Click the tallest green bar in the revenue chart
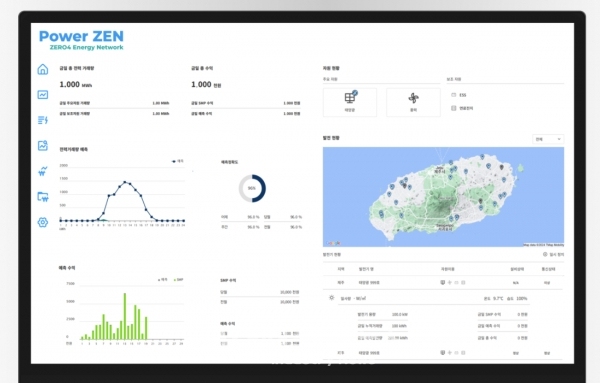 pos(125,316)
